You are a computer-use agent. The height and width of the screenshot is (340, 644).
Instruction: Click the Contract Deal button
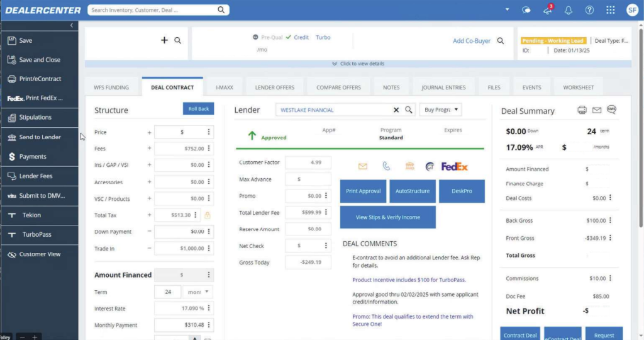pyautogui.click(x=520, y=334)
